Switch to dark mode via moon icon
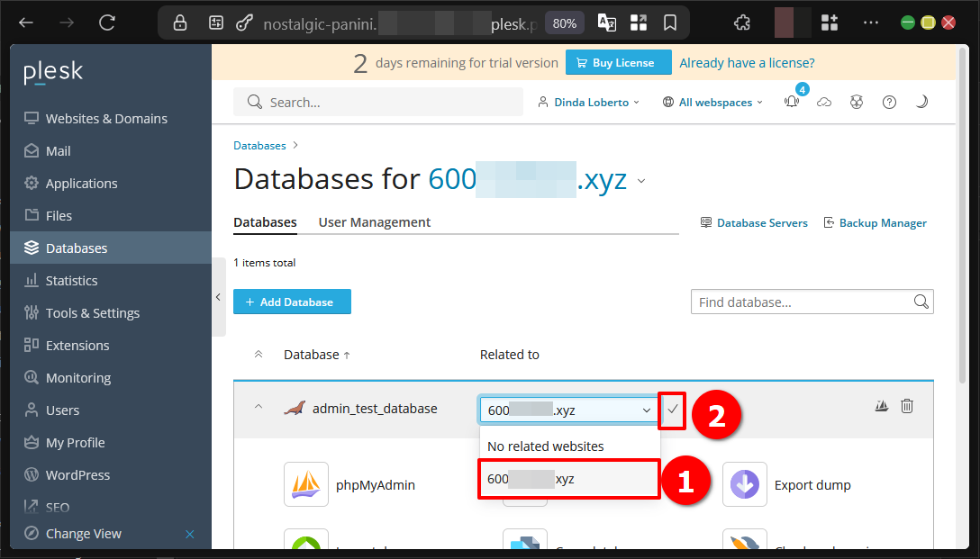This screenshot has height=559, width=980. click(921, 102)
